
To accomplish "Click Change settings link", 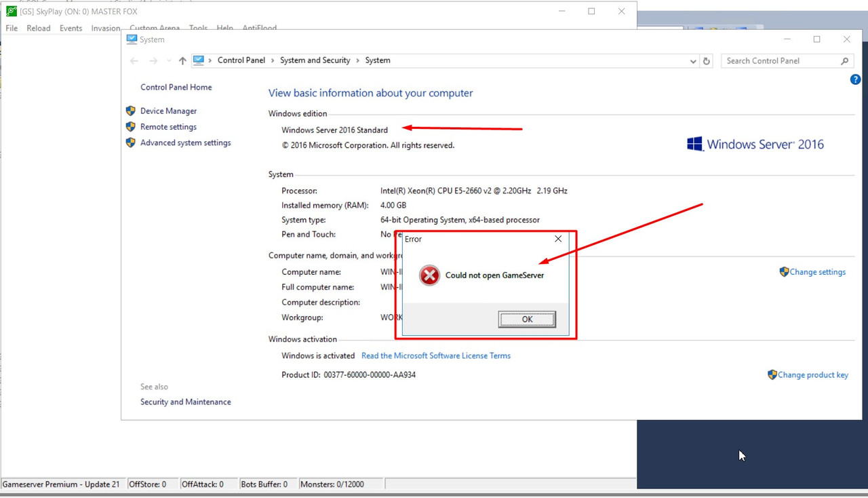I will (x=818, y=272).
